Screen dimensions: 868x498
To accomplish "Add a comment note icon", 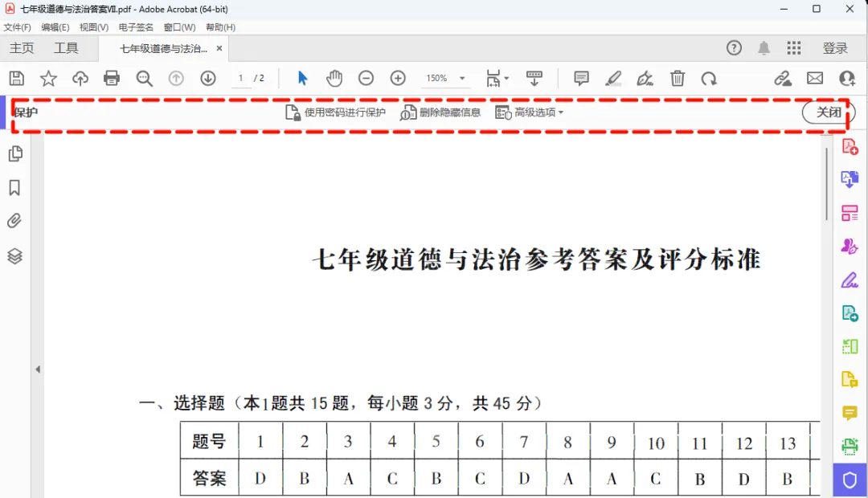I will [581, 79].
